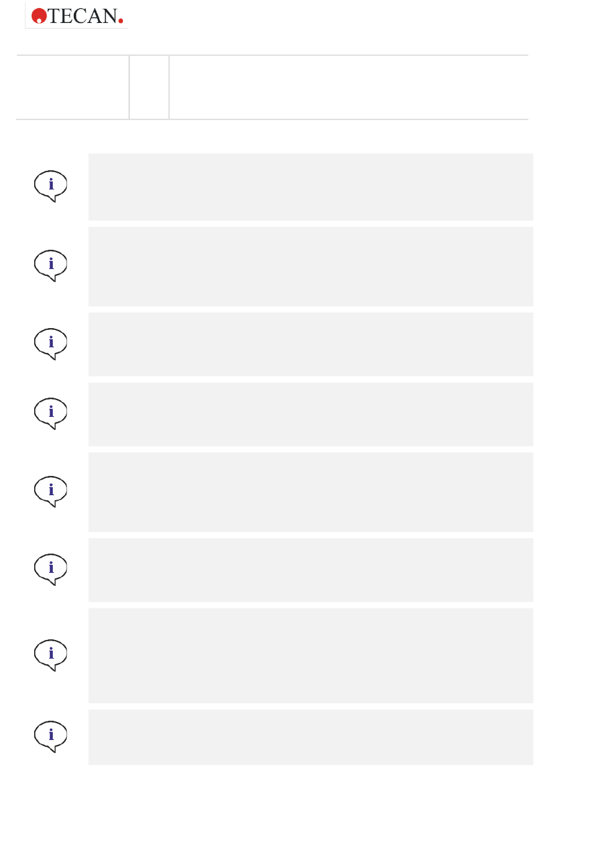Viewport: 590px width, 868px height.
Task: Click the fifth info speech-bubble icon
Action: point(50,491)
